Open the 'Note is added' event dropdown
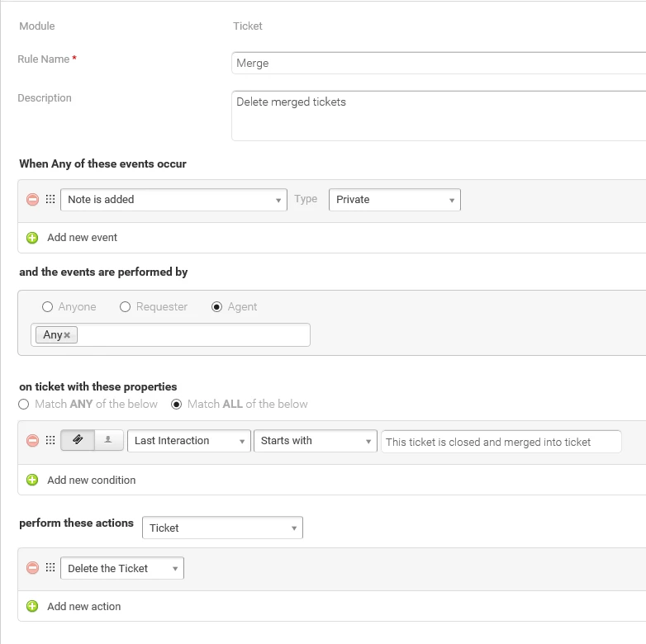 tap(173, 200)
